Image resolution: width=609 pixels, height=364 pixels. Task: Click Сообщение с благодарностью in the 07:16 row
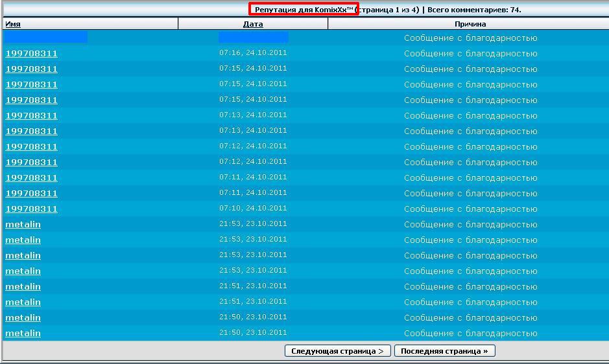pos(470,54)
